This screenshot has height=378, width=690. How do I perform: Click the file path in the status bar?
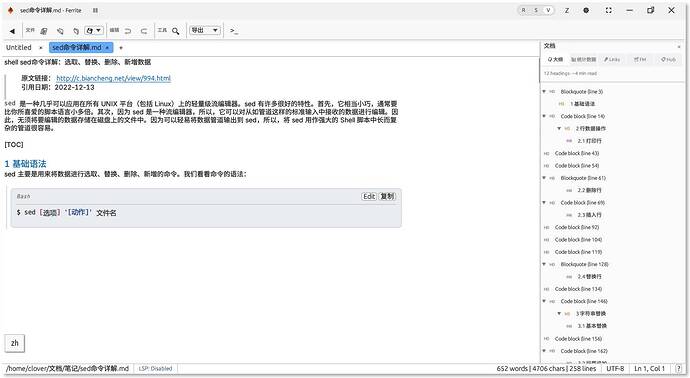(x=67, y=368)
